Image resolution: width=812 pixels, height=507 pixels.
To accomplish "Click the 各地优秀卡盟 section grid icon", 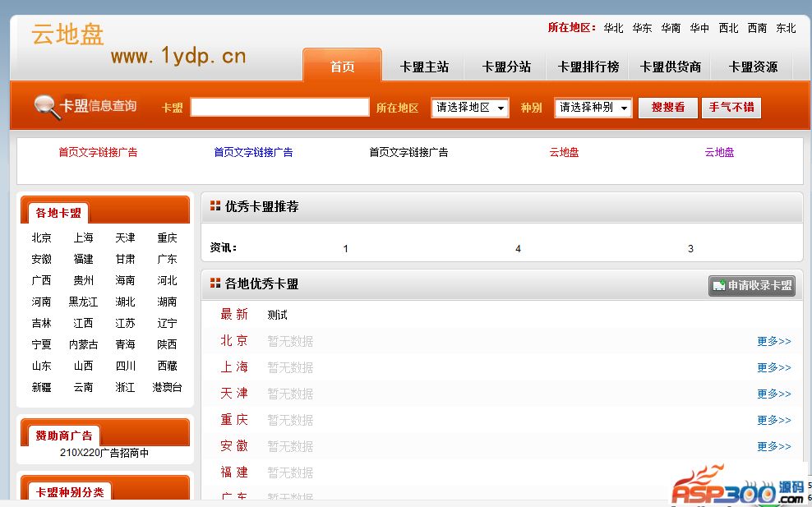I will pos(215,283).
